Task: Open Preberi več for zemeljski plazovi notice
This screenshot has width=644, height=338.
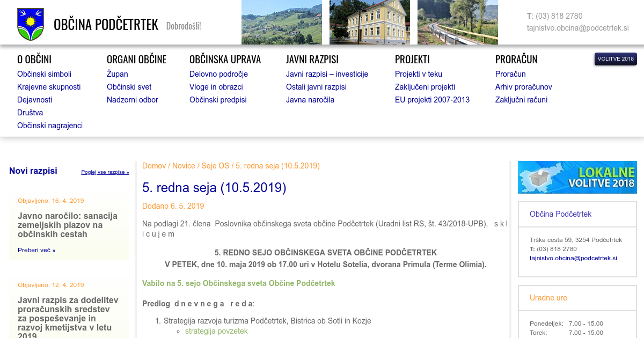Action: click(36, 250)
